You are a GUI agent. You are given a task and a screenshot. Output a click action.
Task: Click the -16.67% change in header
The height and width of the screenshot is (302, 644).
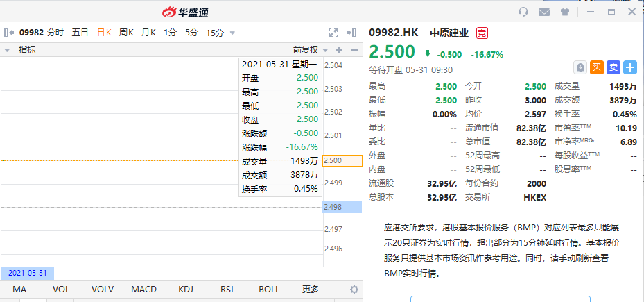487,54
